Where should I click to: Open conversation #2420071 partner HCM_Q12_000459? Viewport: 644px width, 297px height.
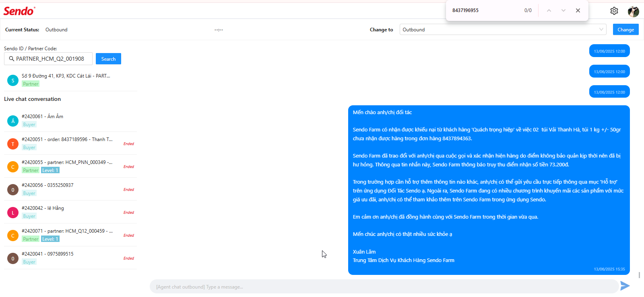pos(70,235)
